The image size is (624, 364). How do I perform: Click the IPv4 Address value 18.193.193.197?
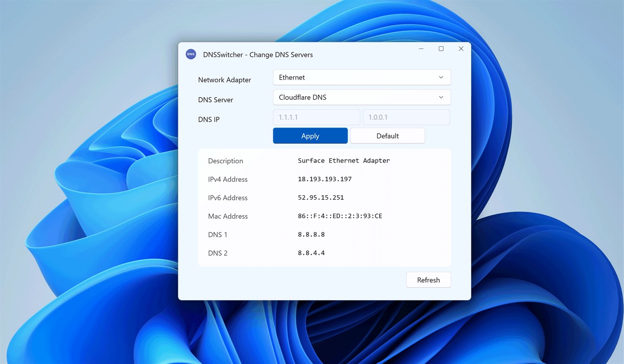324,179
